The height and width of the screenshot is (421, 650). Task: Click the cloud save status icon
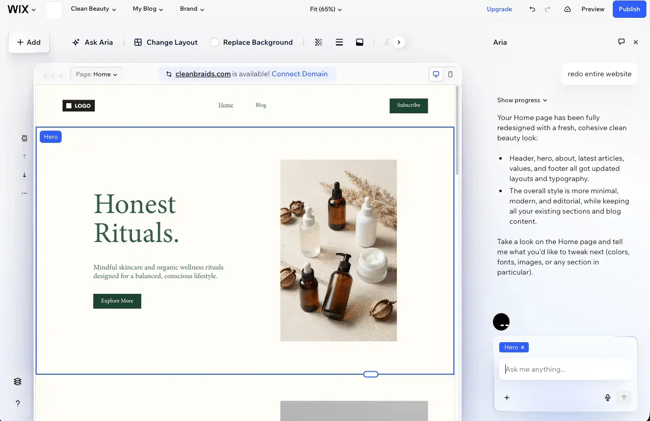click(x=567, y=9)
